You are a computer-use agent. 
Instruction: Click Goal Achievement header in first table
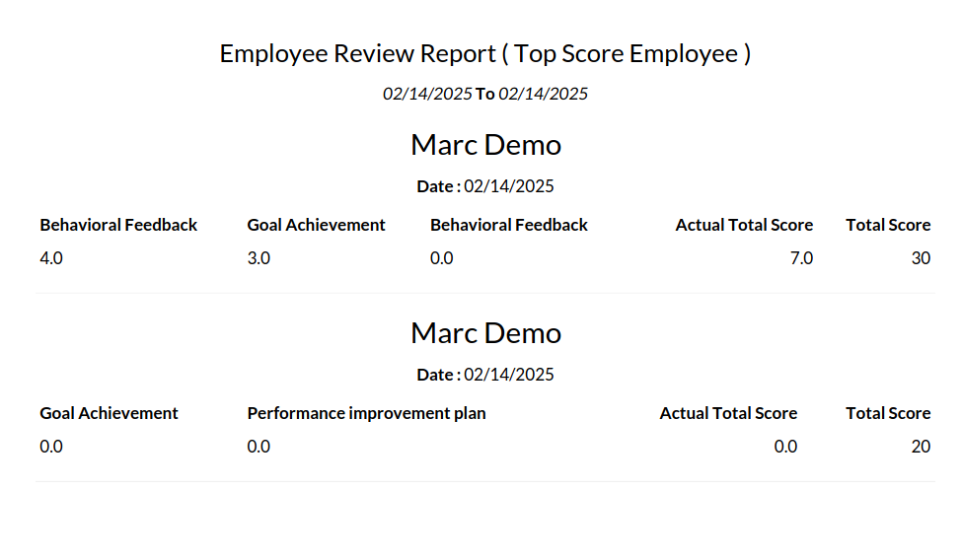pos(316,225)
